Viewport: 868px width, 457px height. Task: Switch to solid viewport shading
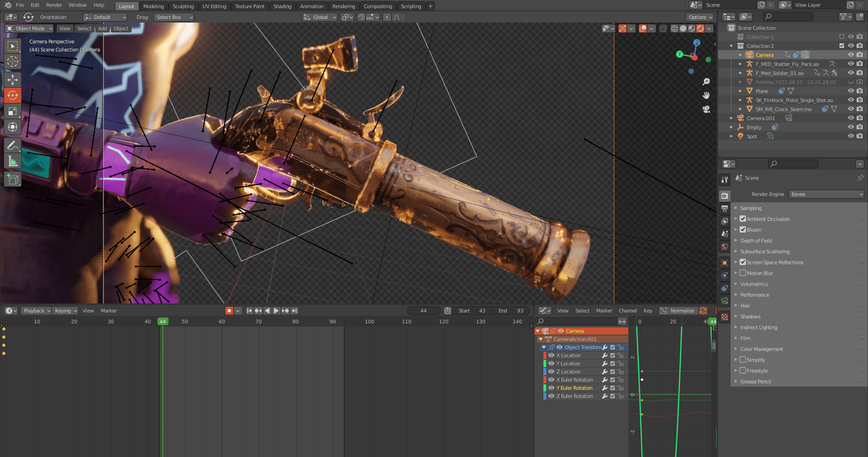pos(683,28)
